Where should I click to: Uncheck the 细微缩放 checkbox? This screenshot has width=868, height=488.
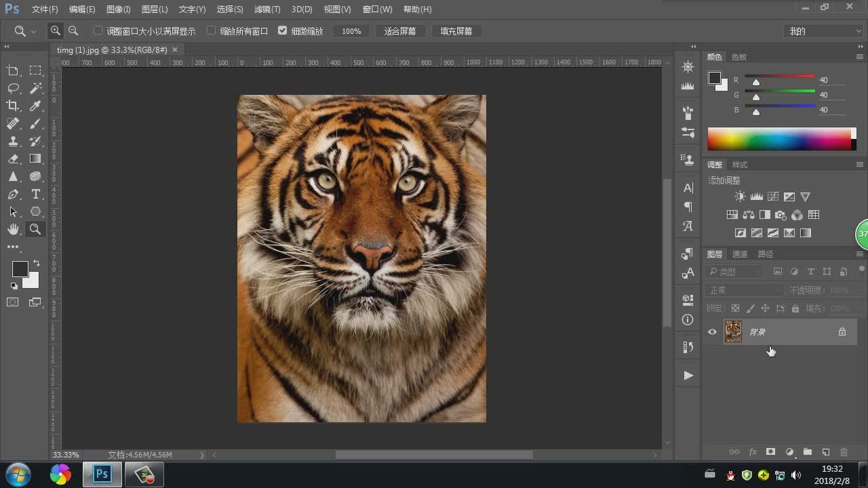[x=283, y=30]
